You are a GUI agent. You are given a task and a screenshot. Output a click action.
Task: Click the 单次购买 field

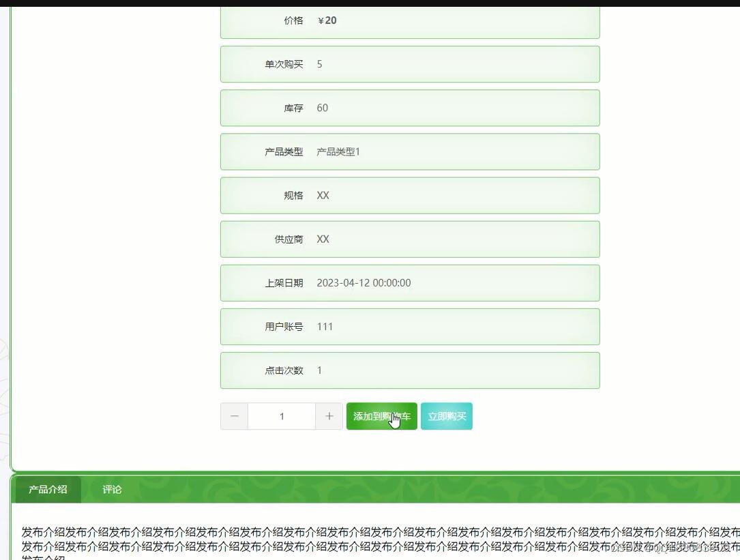coord(409,64)
